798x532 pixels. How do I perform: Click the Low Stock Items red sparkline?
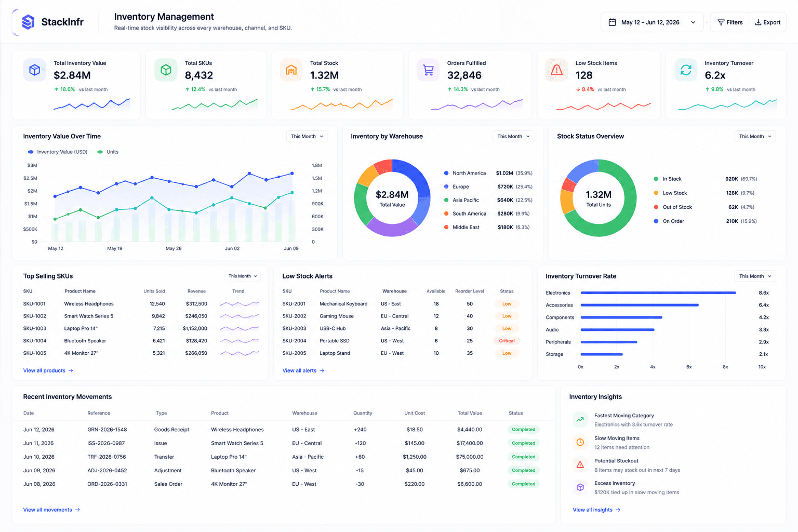(x=604, y=106)
